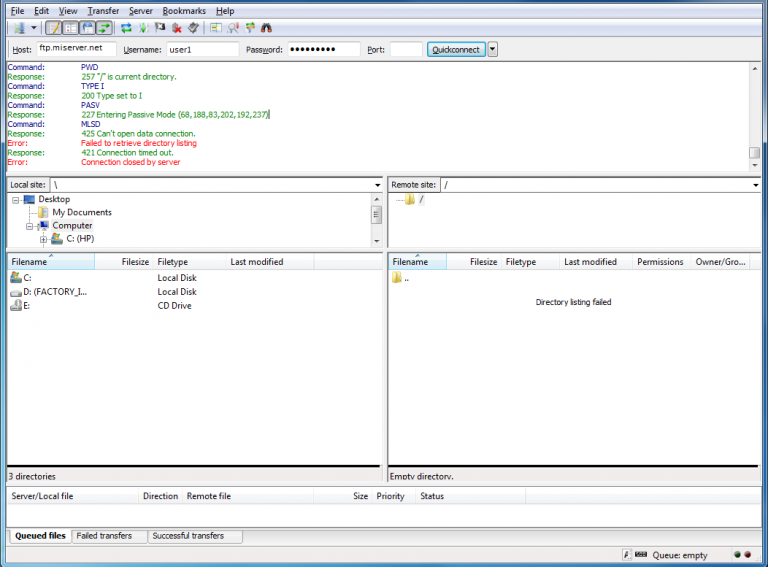Click the reconnect to server icon
This screenshot has width=768, height=567.
click(193, 28)
